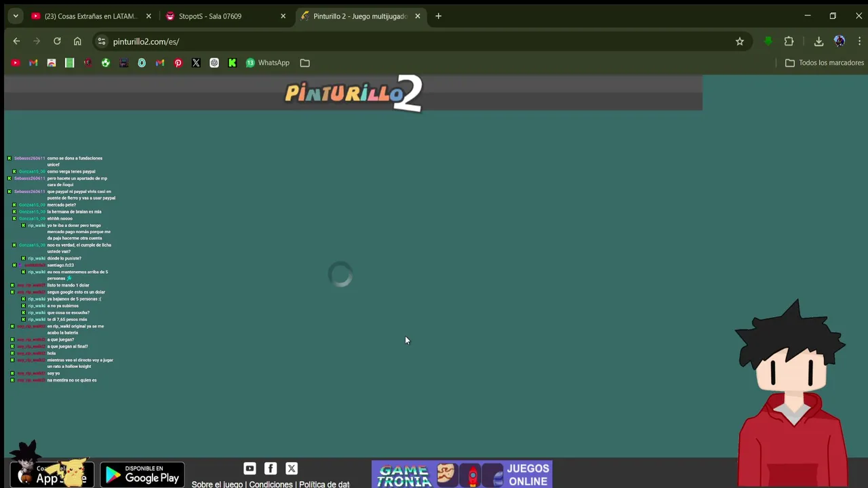Switch to Cosas Extrañas en LATAM tab
This screenshot has width=868, height=488.
click(92, 16)
